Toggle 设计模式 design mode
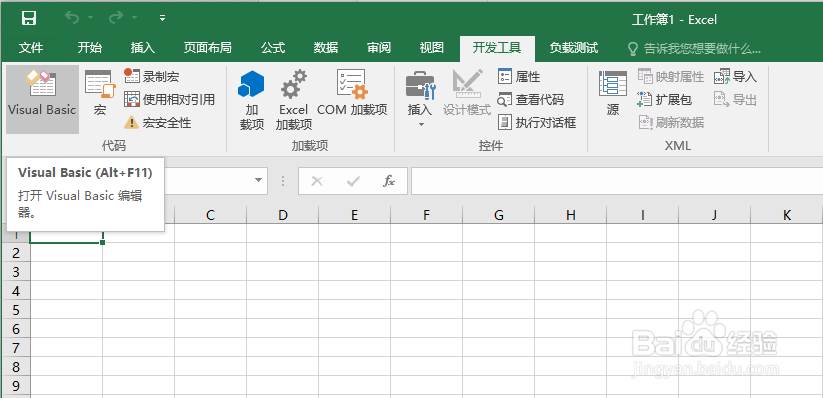The height and width of the screenshot is (398, 823). pos(467,93)
